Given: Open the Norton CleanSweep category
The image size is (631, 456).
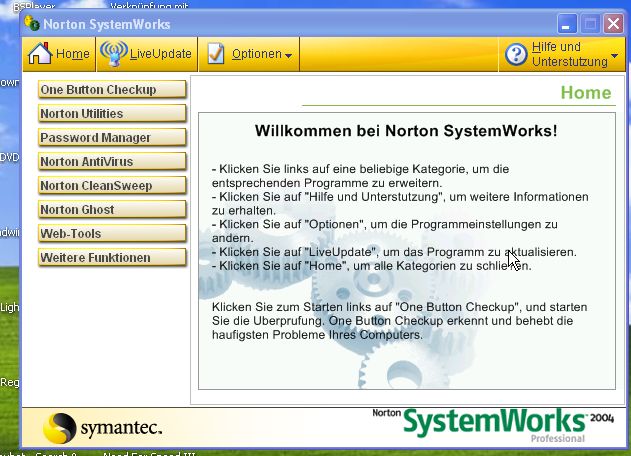Looking at the screenshot, I should (x=112, y=186).
